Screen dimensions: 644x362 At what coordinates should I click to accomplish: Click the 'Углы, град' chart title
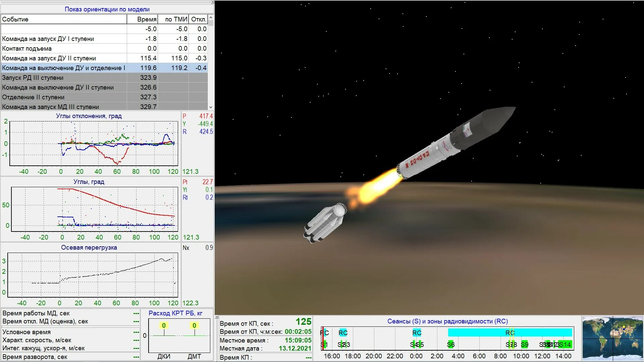(x=89, y=182)
